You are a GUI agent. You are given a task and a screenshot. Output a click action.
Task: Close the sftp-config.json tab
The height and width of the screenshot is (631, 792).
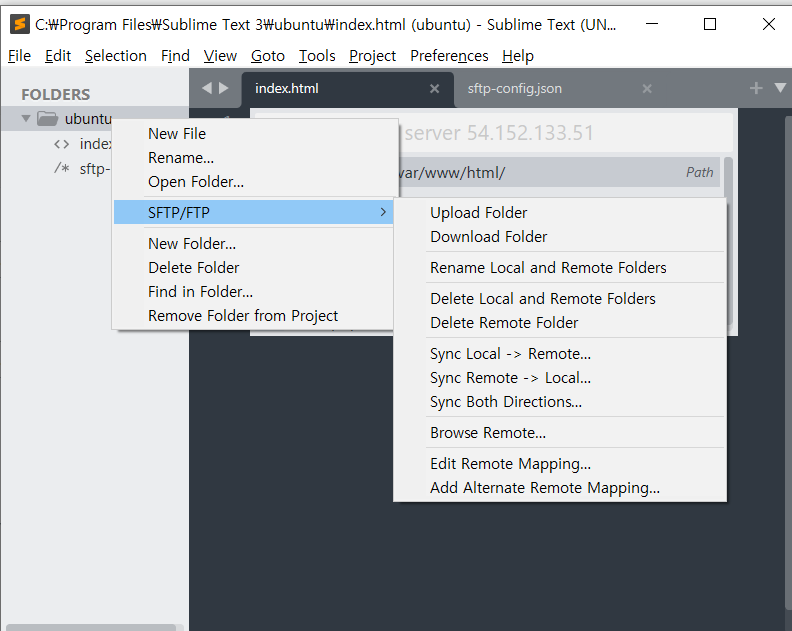point(647,89)
